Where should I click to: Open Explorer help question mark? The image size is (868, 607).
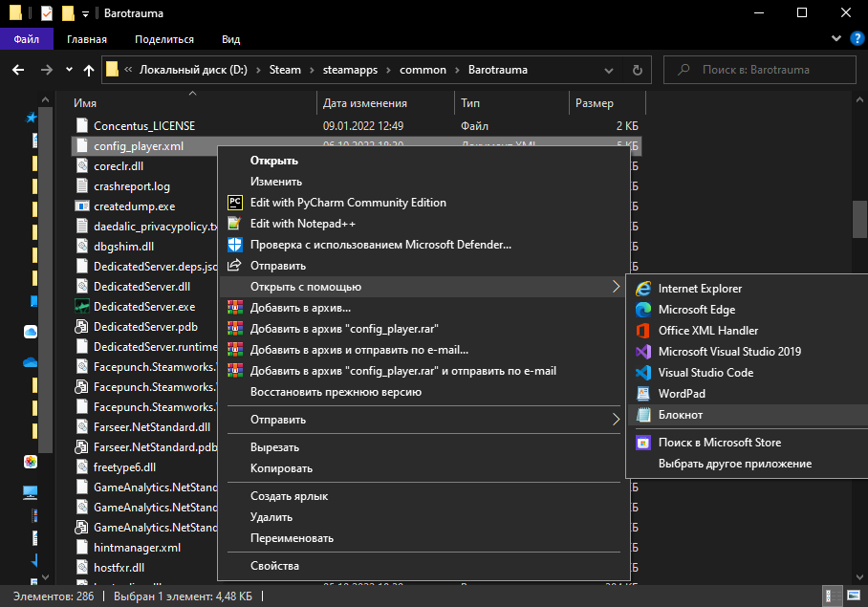coord(857,39)
